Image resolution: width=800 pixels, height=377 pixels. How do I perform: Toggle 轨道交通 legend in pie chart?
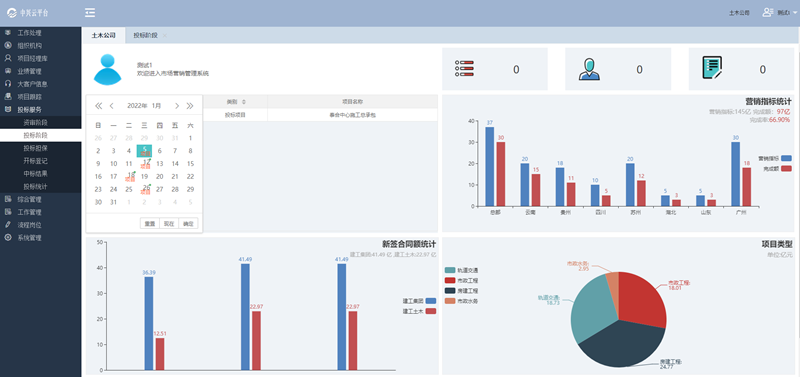pos(449,270)
